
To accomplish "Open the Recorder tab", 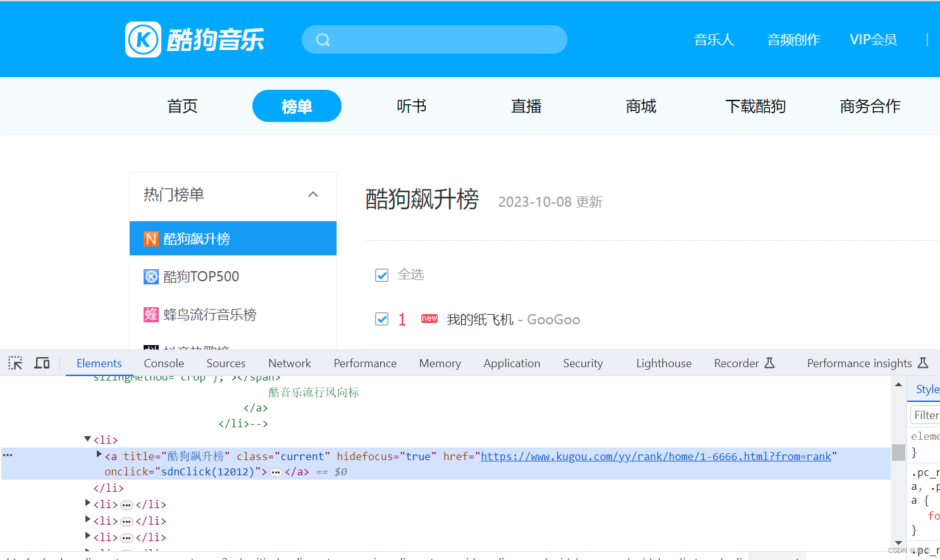I will pos(736,363).
